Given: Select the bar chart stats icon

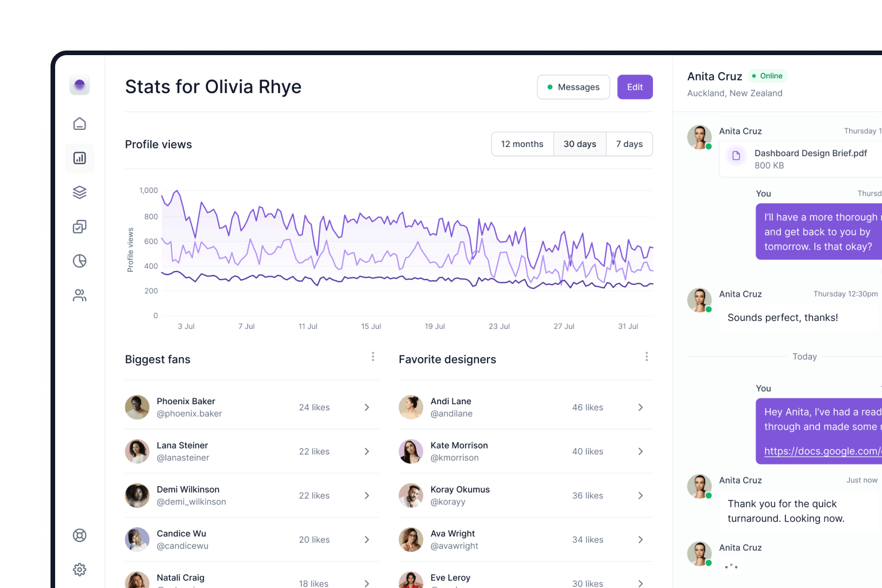Looking at the screenshot, I should [x=79, y=158].
